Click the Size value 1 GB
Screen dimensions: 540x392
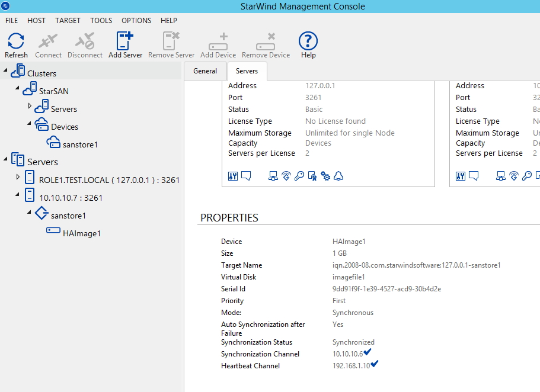click(x=340, y=253)
